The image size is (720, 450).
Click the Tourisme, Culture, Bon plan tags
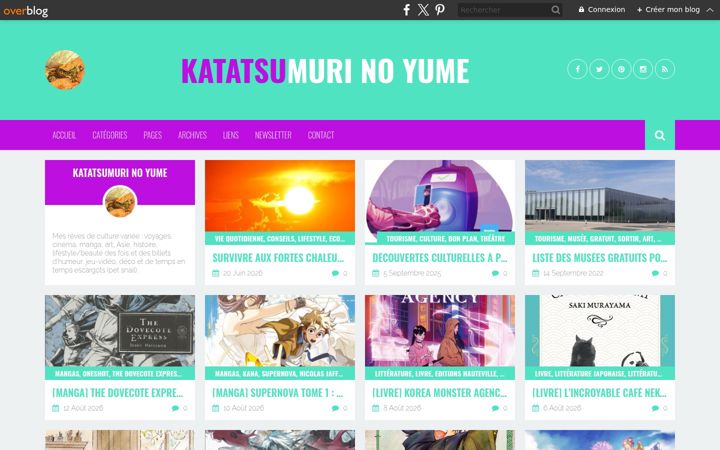pyautogui.click(x=445, y=238)
